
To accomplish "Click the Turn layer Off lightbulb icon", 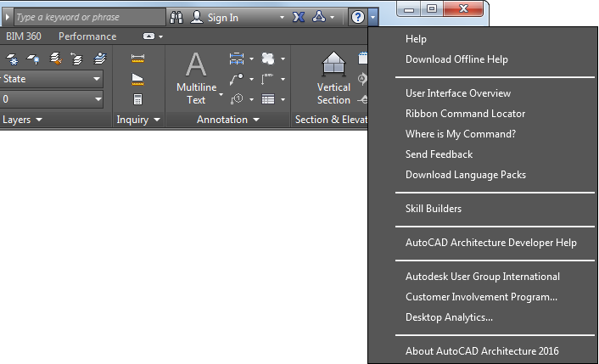I will point(33,59).
